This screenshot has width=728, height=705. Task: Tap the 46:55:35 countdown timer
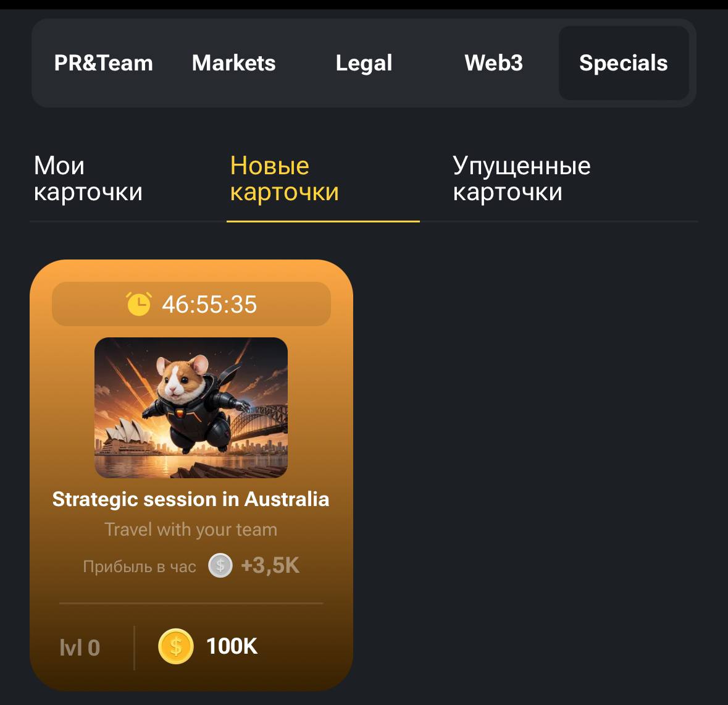(209, 305)
